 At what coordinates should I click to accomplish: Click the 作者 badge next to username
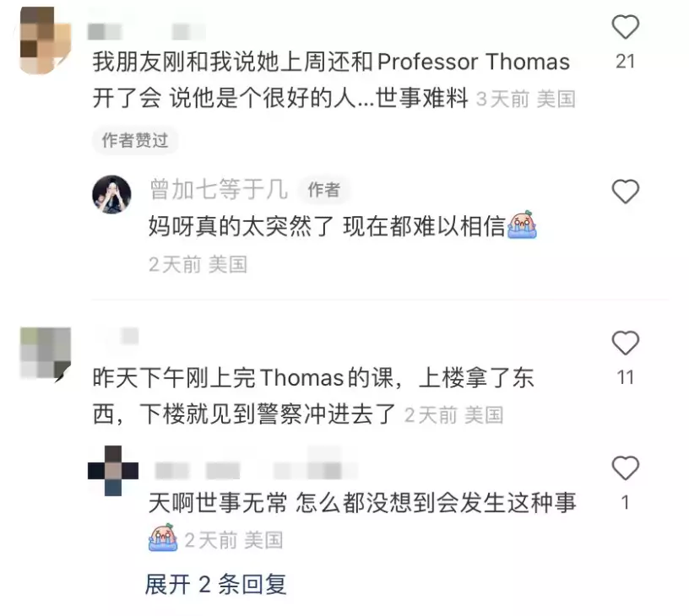click(324, 190)
